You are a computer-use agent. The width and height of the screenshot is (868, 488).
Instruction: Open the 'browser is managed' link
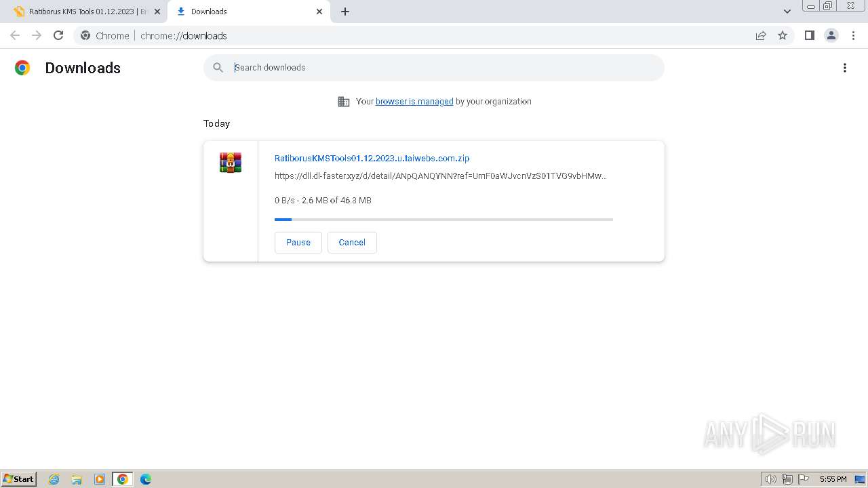(414, 102)
